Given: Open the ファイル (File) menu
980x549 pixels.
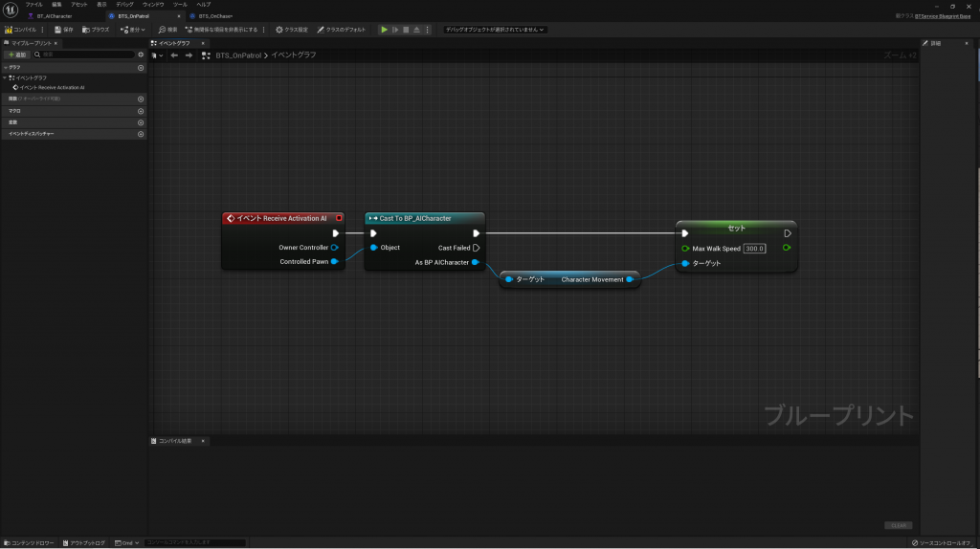Looking at the screenshot, I should (33, 5).
